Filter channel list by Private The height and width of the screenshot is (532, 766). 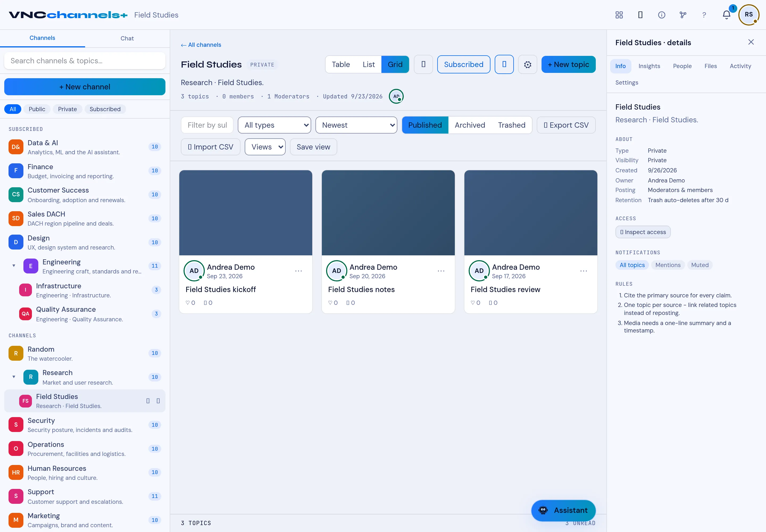(x=67, y=109)
